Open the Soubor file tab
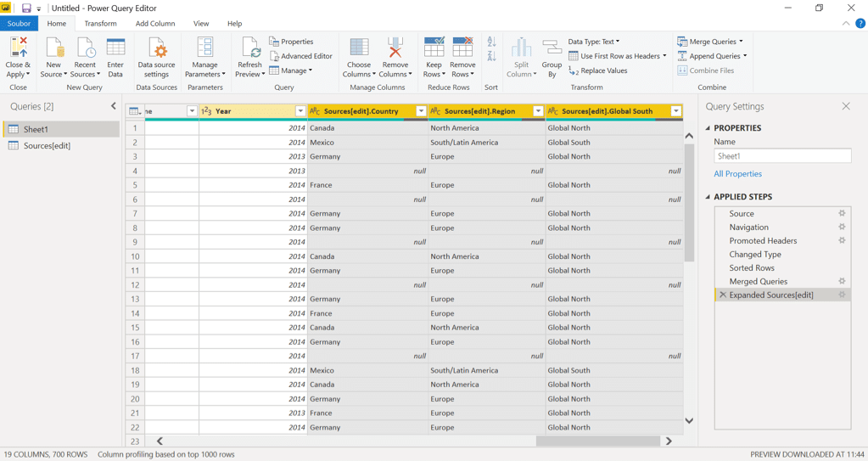 tap(19, 23)
